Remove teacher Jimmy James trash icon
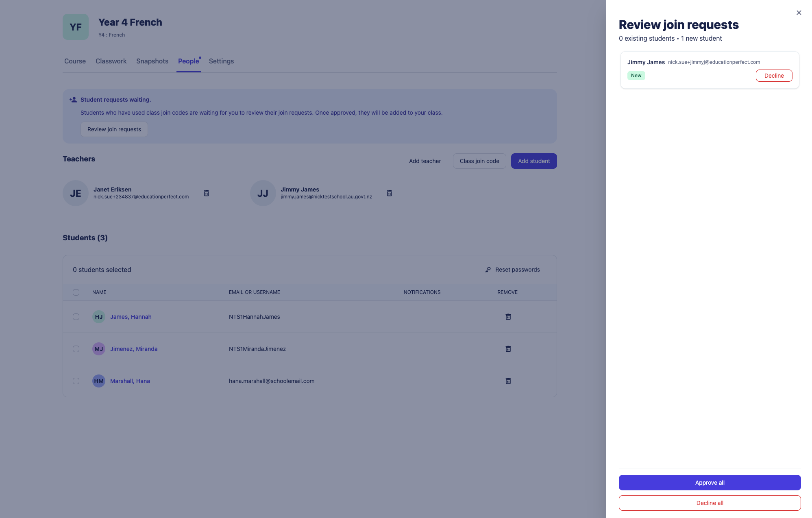812x518 pixels. 390,193
